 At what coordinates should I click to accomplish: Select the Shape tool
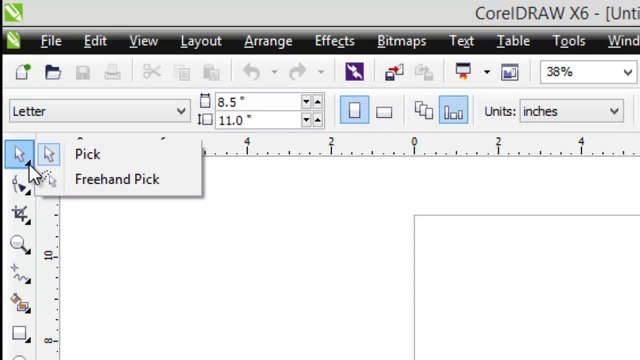[x=20, y=184]
